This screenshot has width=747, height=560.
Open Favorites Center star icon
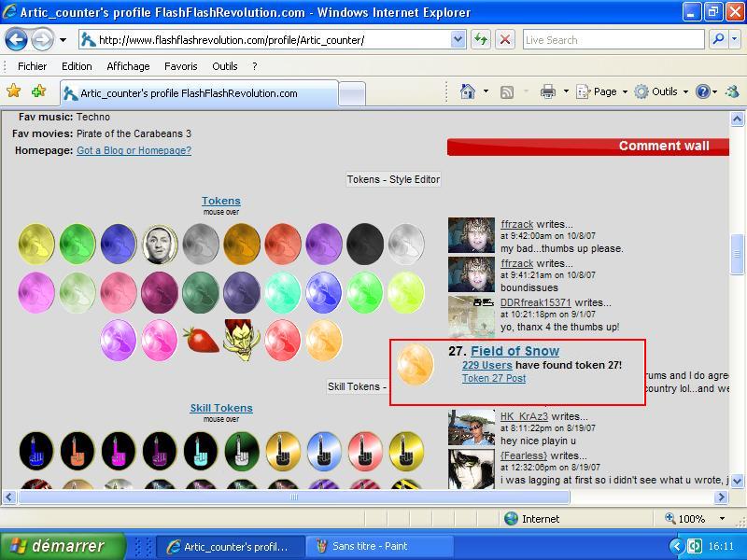[14, 91]
